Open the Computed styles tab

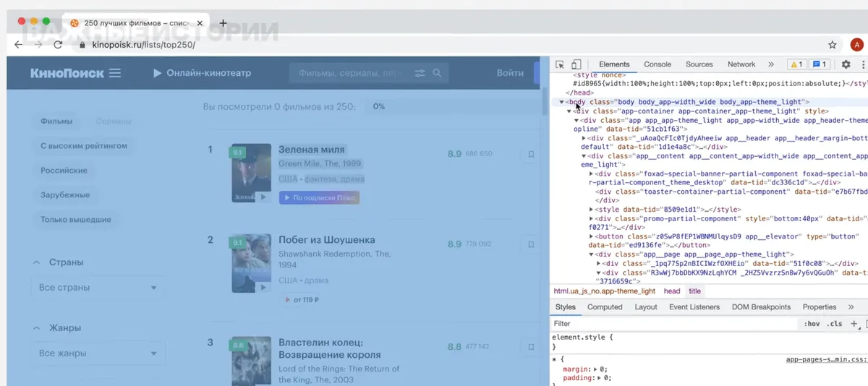pyautogui.click(x=605, y=307)
